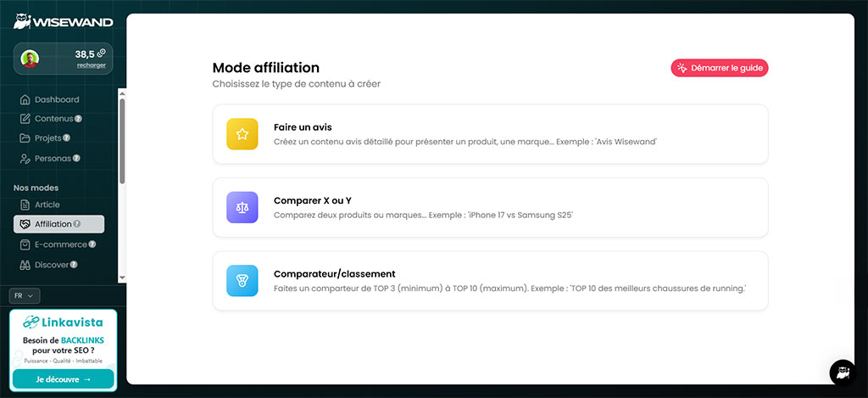Click the Démarrer le guide button
Viewport: 868px width, 398px height.
720,68
